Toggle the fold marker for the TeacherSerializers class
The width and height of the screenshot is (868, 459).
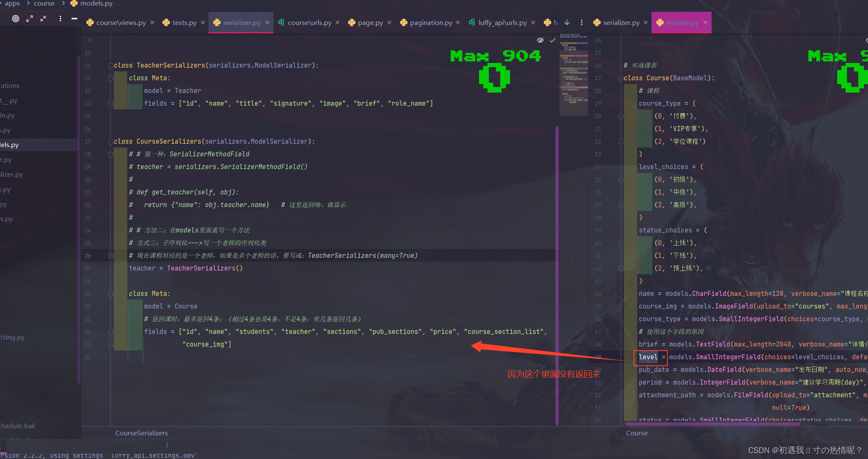110,66
